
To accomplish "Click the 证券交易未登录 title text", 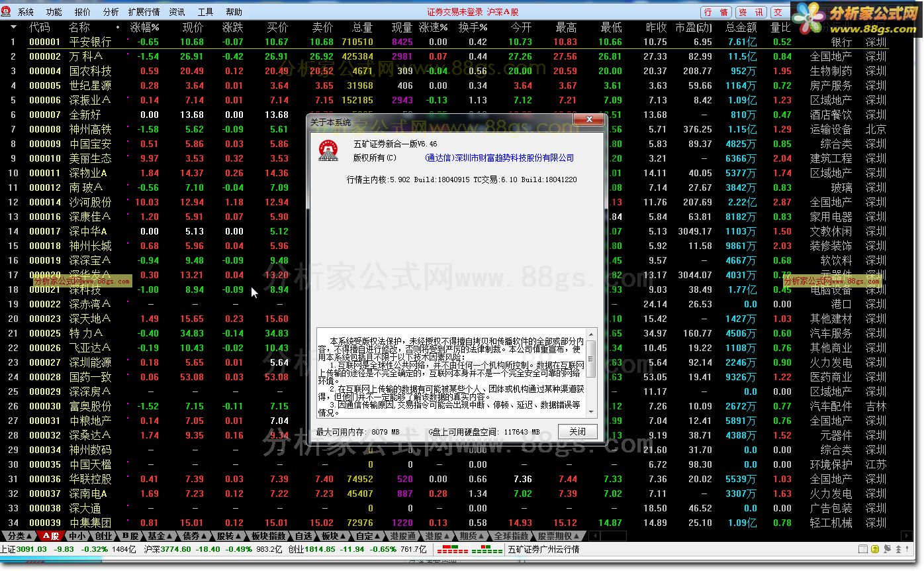I will 455,12.
